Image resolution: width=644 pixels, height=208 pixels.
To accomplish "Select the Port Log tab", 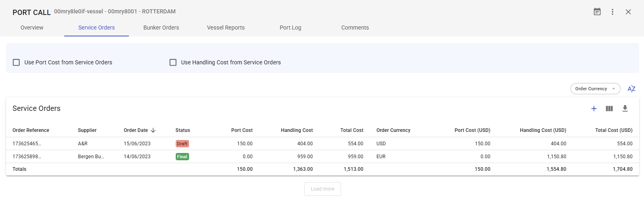I will point(290,28).
